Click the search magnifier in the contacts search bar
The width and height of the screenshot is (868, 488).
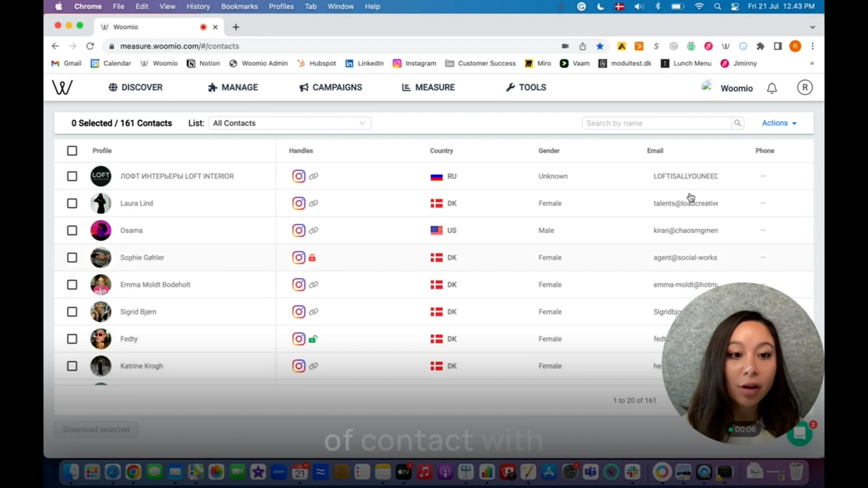click(x=737, y=122)
